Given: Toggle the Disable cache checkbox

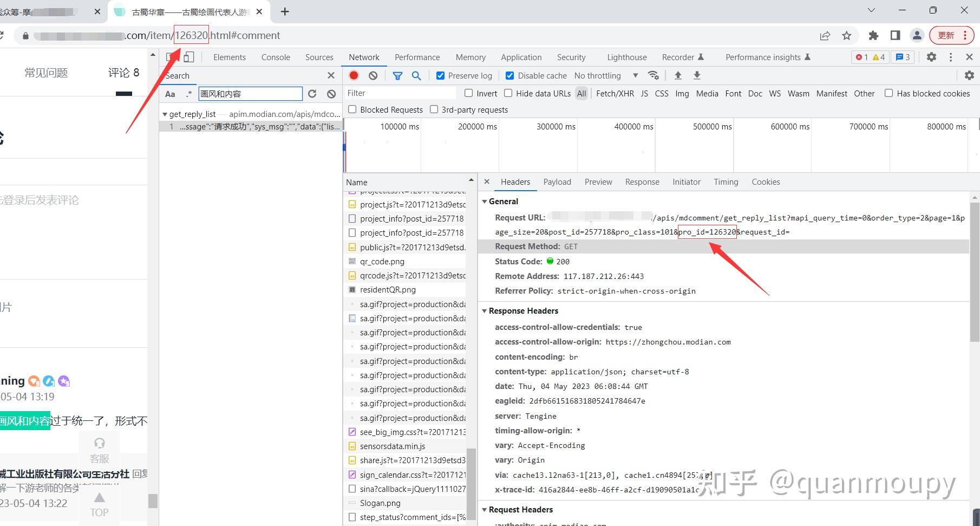Looking at the screenshot, I should point(509,76).
